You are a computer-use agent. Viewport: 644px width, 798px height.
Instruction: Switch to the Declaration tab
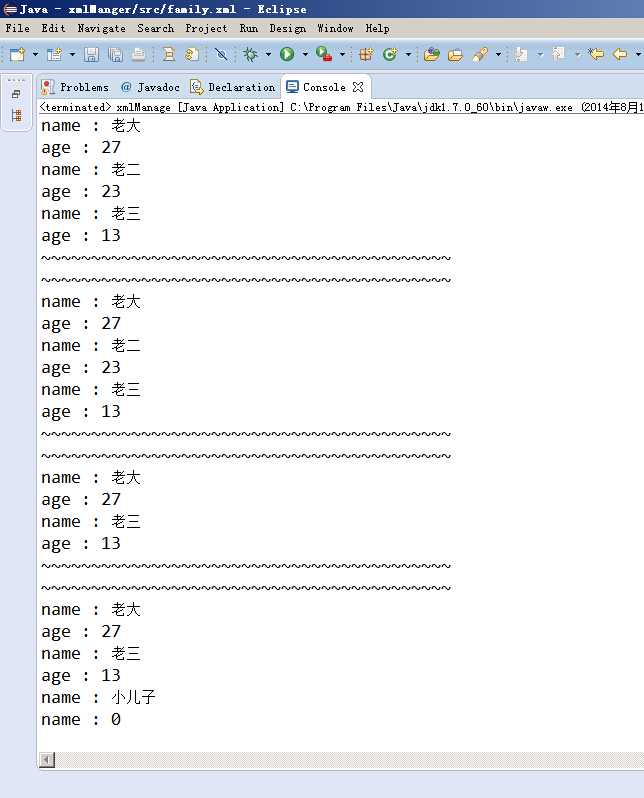coord(233,87)
